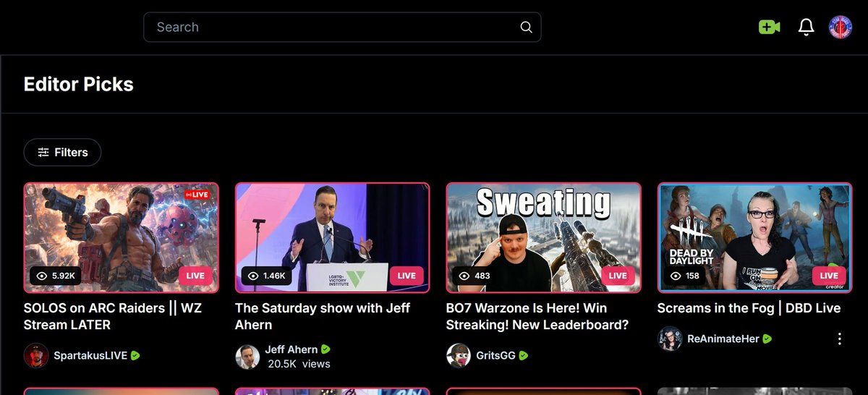The height and width of the screenshot is (395, 868).
Task: Click the 483 viewer count eye badge
Action: pos(475,276)
